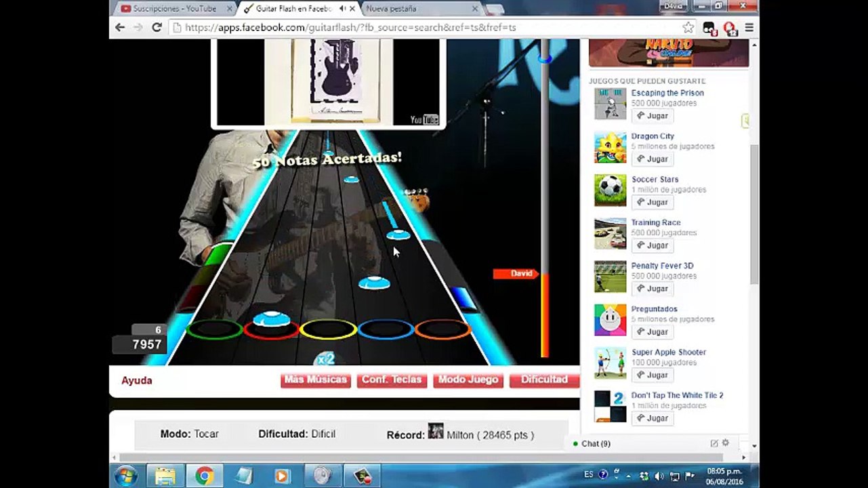Image resolution: width=868 pixels, height=488 pixels.
Task: Click the page vertical scrollbar
Action: tap(754, 214)
